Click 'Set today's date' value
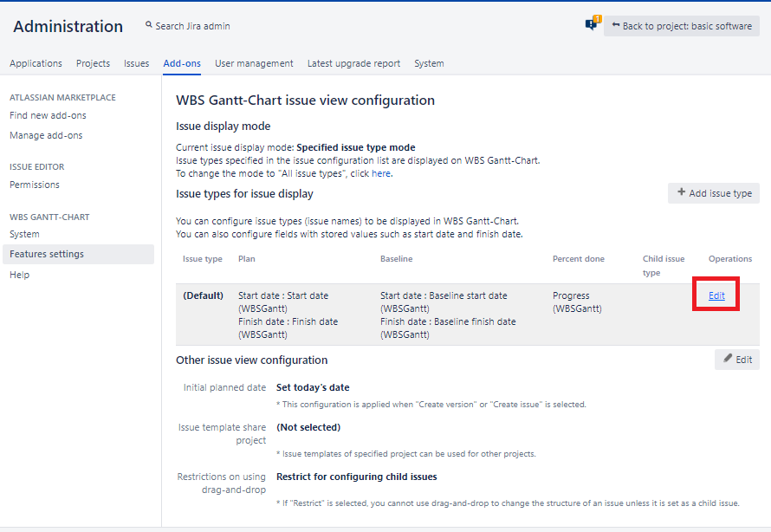This screenshot has width=771, height=532. [313, 387]
